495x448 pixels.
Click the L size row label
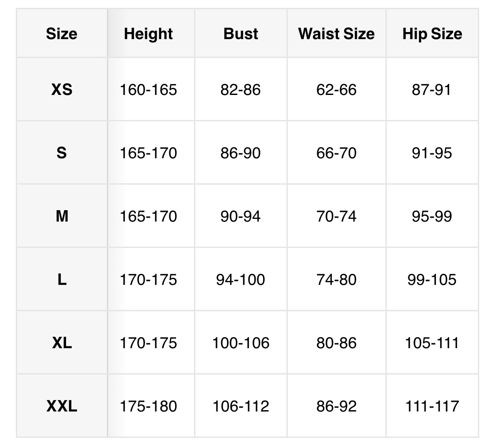tap(62, 280)
